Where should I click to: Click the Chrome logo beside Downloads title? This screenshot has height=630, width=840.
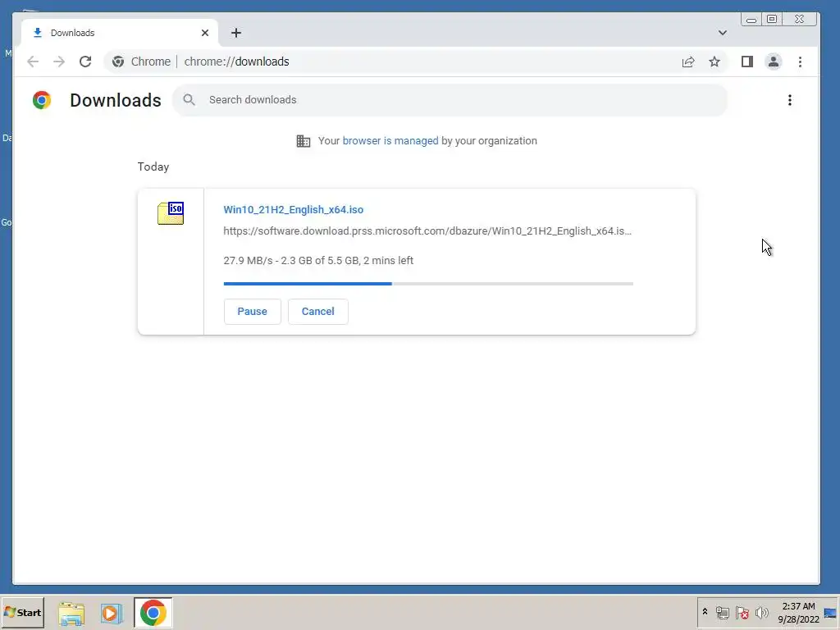[42, 100]
